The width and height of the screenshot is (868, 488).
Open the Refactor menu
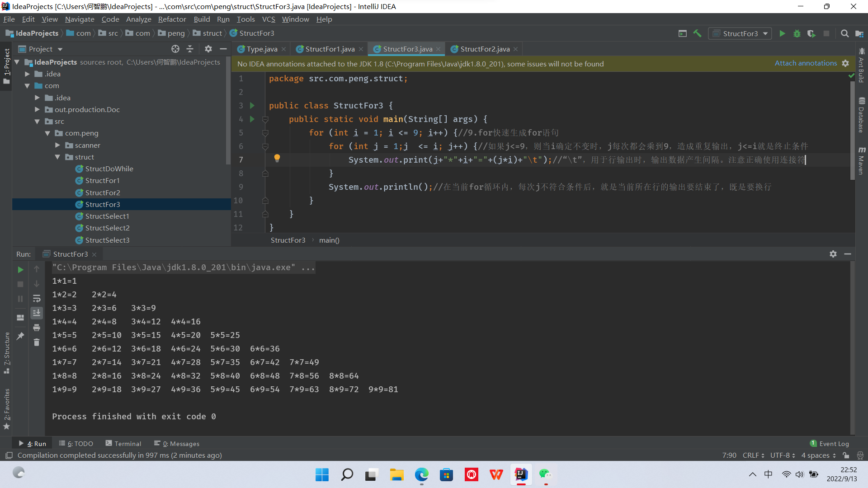(172, 19)
